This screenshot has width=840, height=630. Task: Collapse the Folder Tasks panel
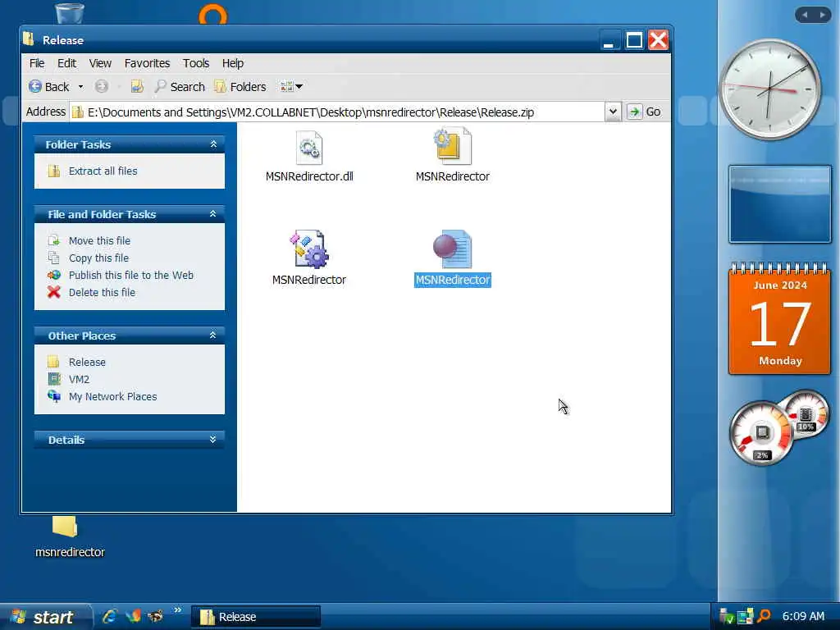[213, 144]
